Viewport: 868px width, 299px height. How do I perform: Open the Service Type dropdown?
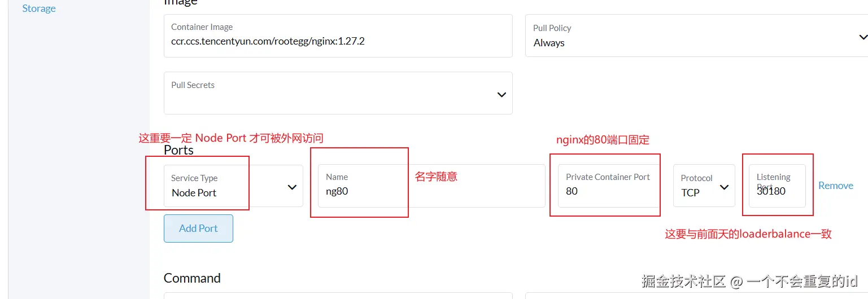coord(233,186)
